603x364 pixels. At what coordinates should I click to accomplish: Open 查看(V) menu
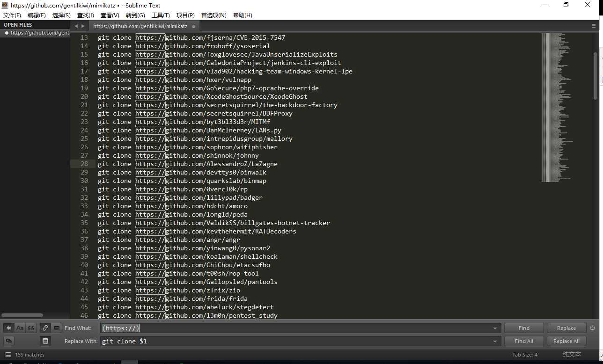(110, 15)
